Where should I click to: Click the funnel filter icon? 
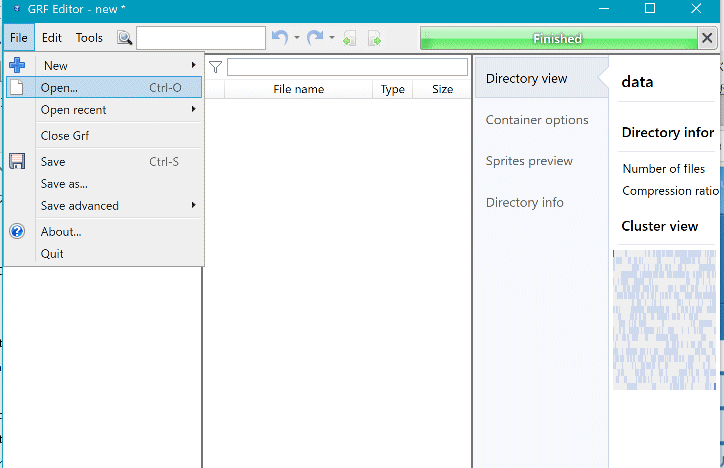pyautogui.click(x=215, y=67)
